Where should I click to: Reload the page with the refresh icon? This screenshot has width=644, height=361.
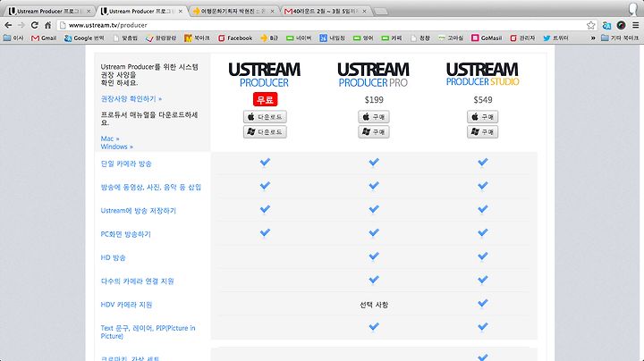click(x=35, y=25)
